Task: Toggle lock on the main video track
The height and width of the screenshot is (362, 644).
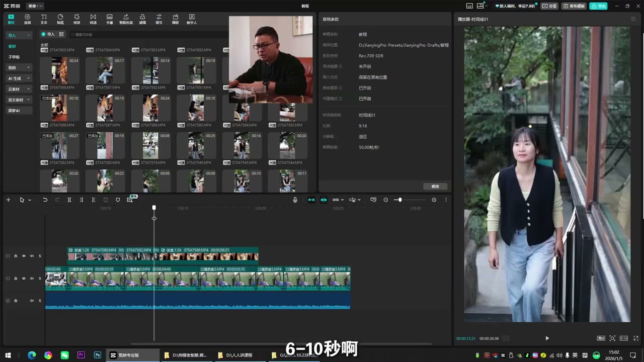Action: point(16,278)
